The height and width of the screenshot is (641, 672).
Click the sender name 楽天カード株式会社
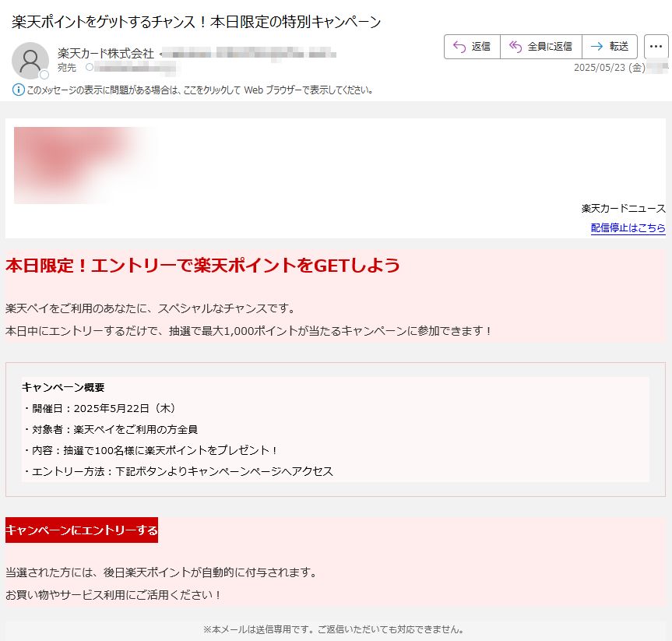click(106, 53)
